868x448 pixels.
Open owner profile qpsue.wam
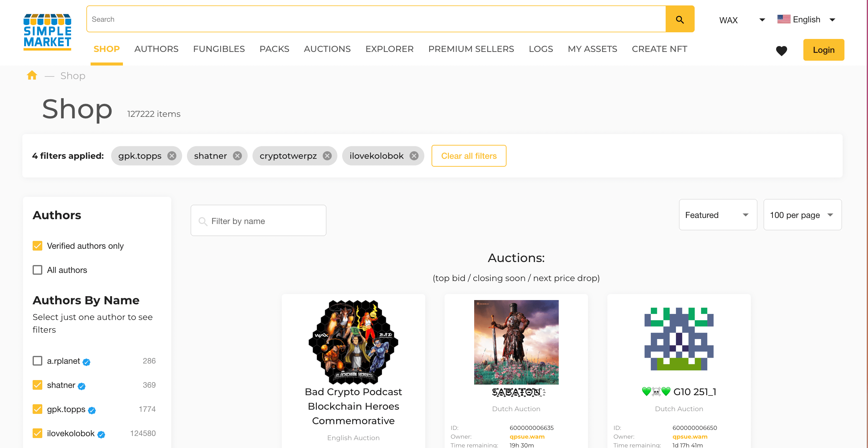click(x=527, y=437)
